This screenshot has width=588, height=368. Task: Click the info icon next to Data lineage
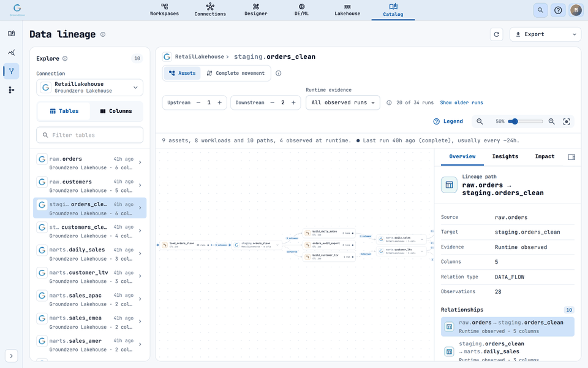tap(103, 34)
